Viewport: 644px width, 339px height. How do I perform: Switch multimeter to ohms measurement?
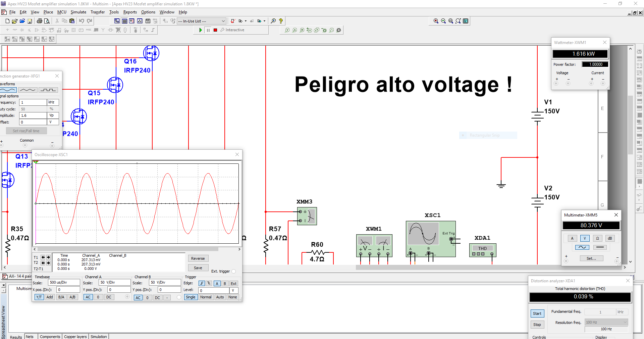[597, 238]
